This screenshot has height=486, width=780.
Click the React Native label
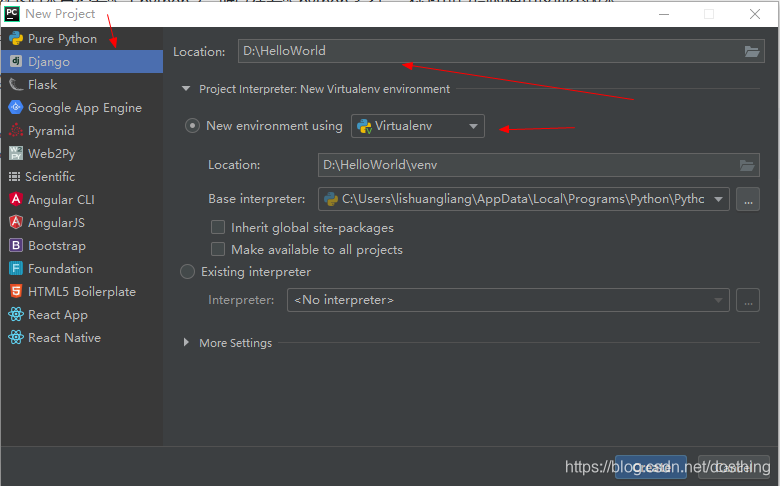point(64,338)
